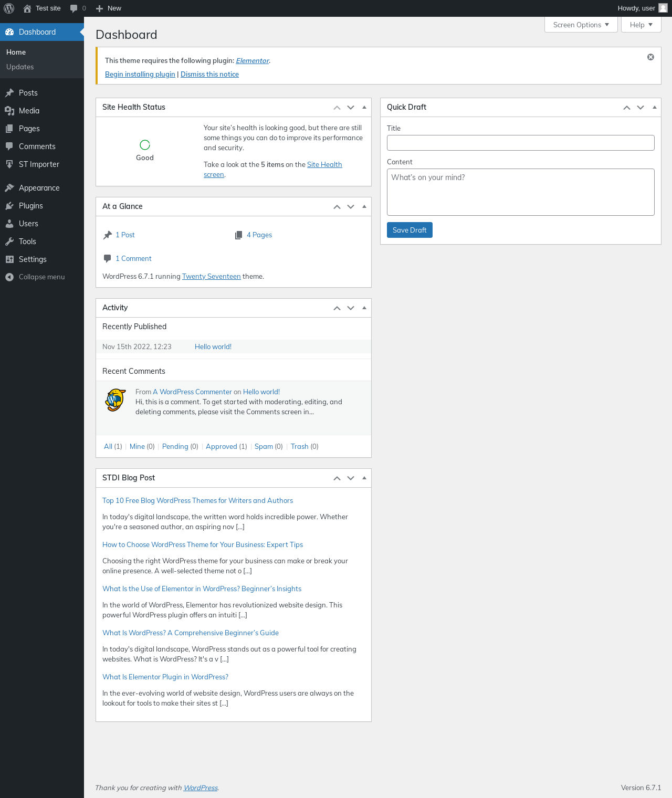Move Site Health Status panel up
The height and width of the screenshot is (798, 672).
click(x=337, y=108)
